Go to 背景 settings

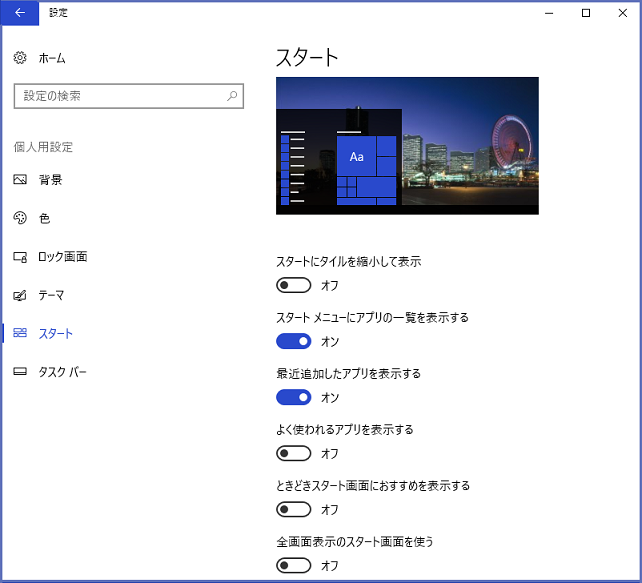point(50,180)
